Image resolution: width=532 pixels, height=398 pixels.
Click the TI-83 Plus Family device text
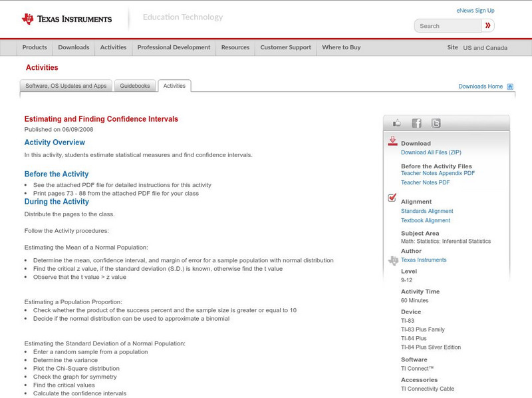pos(423,329)
